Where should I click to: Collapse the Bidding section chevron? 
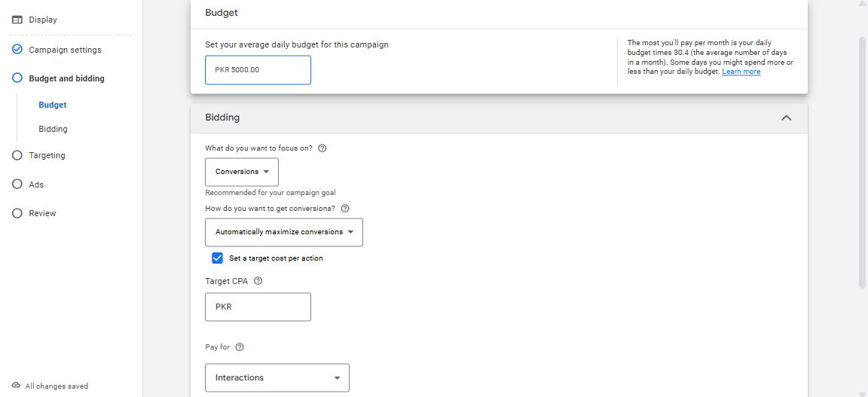pyautogui.click(x=786, y=118)
